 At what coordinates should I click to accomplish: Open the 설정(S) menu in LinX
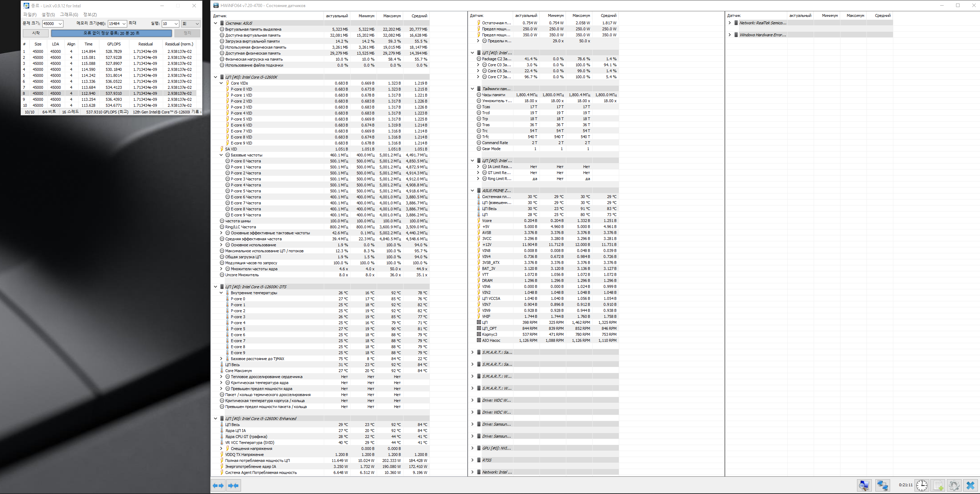click(x=48, y=14)
